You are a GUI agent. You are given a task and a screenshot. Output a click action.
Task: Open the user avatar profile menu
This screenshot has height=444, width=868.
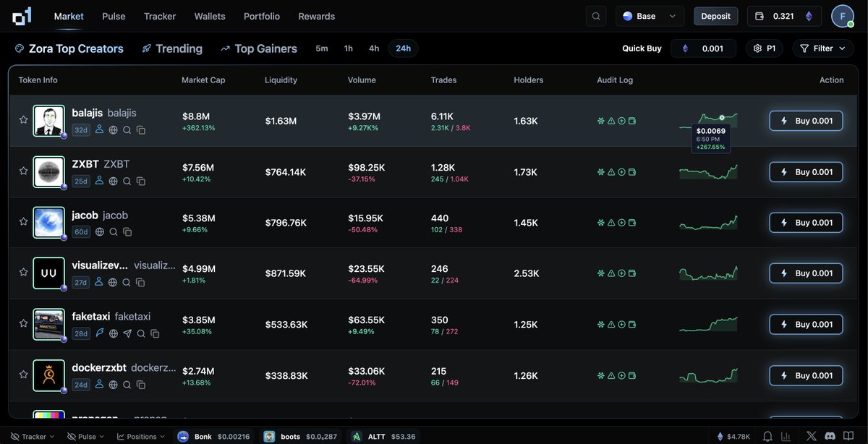click(843, 16)
